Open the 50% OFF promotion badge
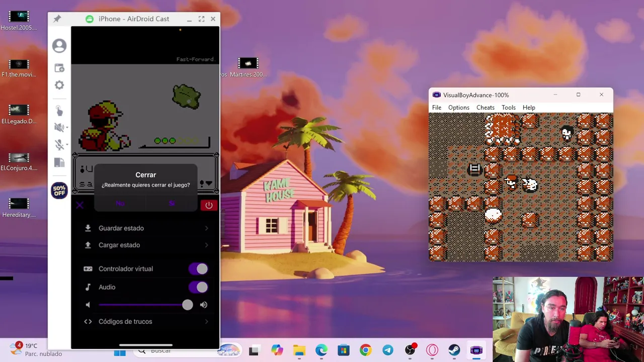Screen dimensions: 644x362 pyautogui.click(x=59, y=191)
